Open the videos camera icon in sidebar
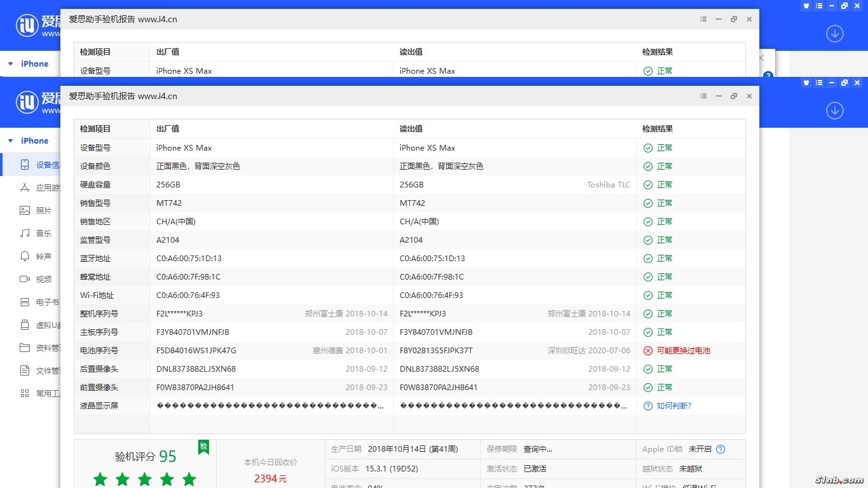Viewport: 868px width, 488px height. (x=25, y=279)
